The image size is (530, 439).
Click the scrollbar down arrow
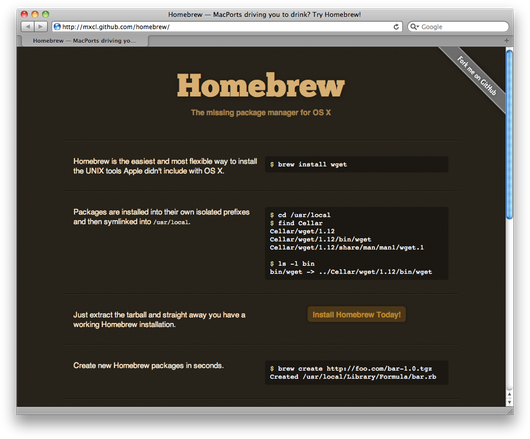tap(509, 402)
